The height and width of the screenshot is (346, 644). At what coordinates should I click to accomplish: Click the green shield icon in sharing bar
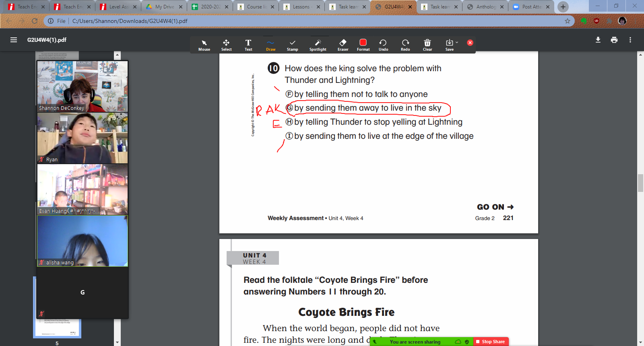pos(467,342)
